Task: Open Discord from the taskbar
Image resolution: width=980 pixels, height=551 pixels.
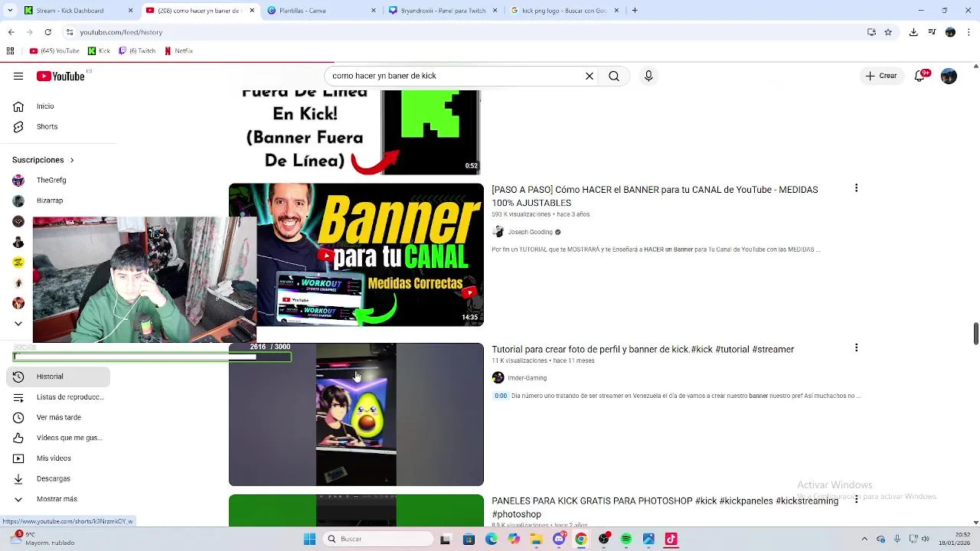Action: [x=559, y=539]
